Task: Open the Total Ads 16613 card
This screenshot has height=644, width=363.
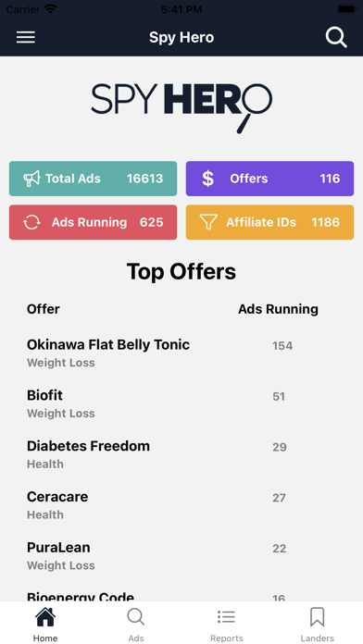Action: tap(93, 179)
